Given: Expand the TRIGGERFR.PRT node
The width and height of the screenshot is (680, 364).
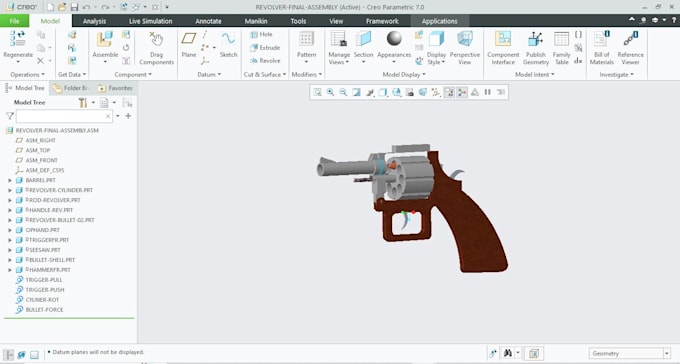Looking at the screenshot, I should tap(10, 240).
